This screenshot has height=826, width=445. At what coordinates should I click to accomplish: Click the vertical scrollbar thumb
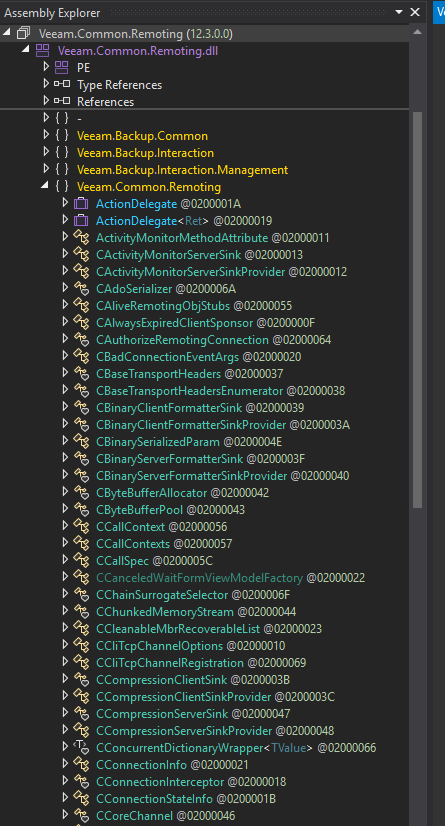pos(417,310)
